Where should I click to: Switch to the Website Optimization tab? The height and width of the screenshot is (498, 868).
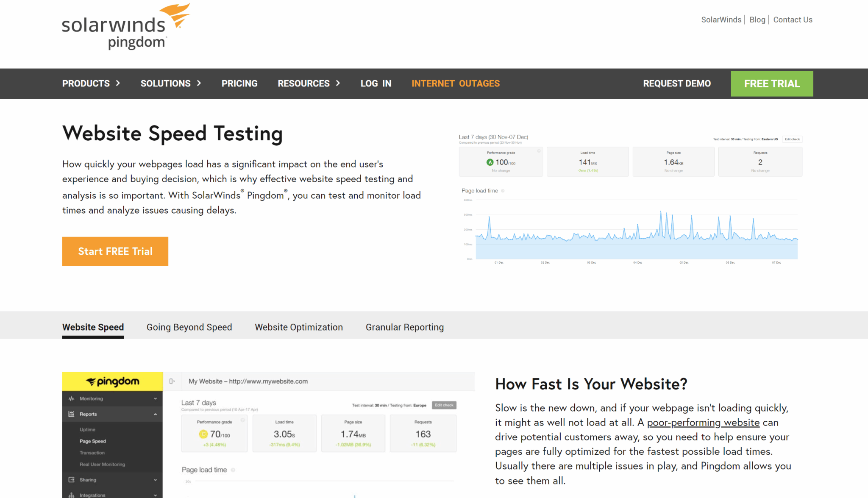click(299, 327)
